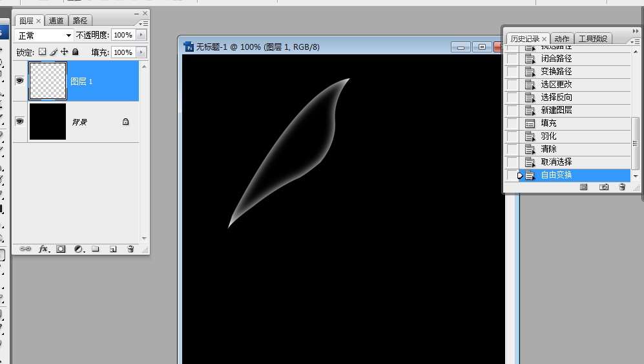
Task: Close the Layers panel window
Action: tap(145, 14)
